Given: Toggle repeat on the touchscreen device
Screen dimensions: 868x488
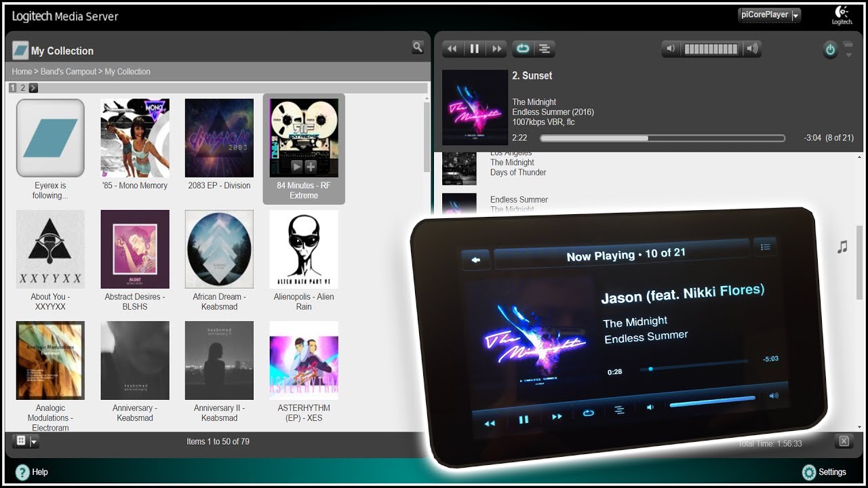Looking at the screenshot, I should (x=588, y=413).
